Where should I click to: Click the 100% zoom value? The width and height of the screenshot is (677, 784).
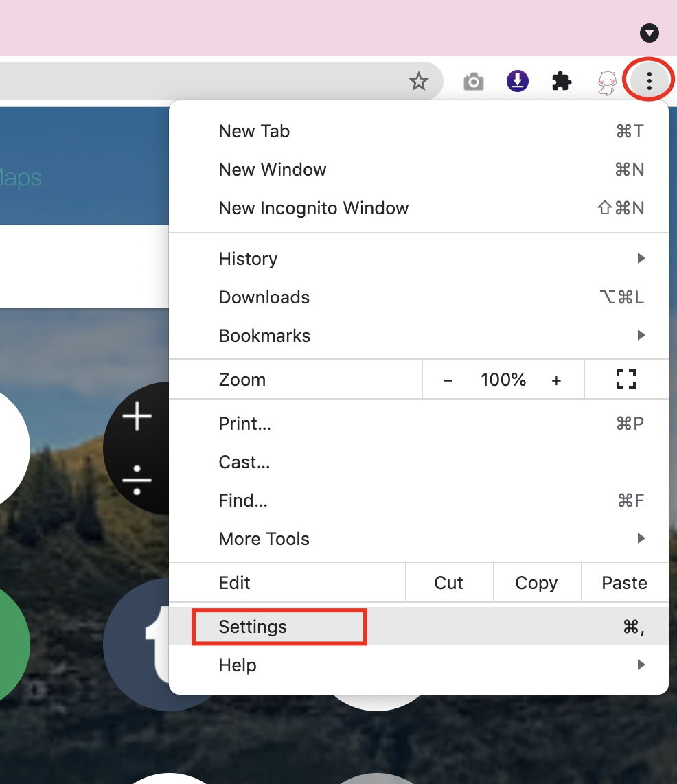pos(503,380)
